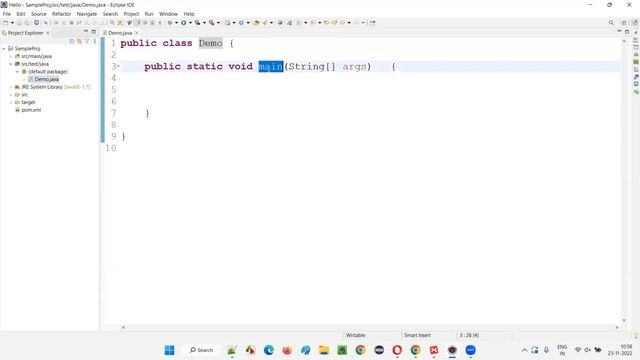Image resolution: width=640 pixels, height=360 pixels.
Task: Open the Run dropdown arrow
Action: point(190,23)
